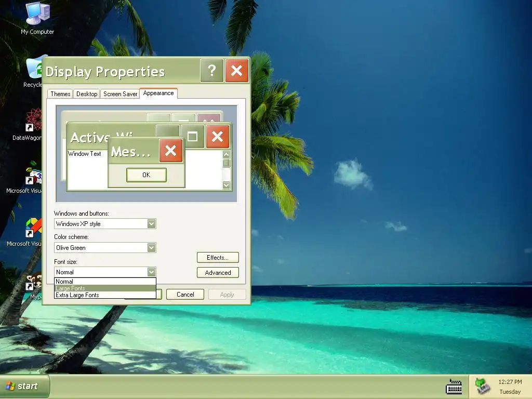532x399 pixels.
Task: Choose Normal from the font size list
Action: click(x=105, y=281)
